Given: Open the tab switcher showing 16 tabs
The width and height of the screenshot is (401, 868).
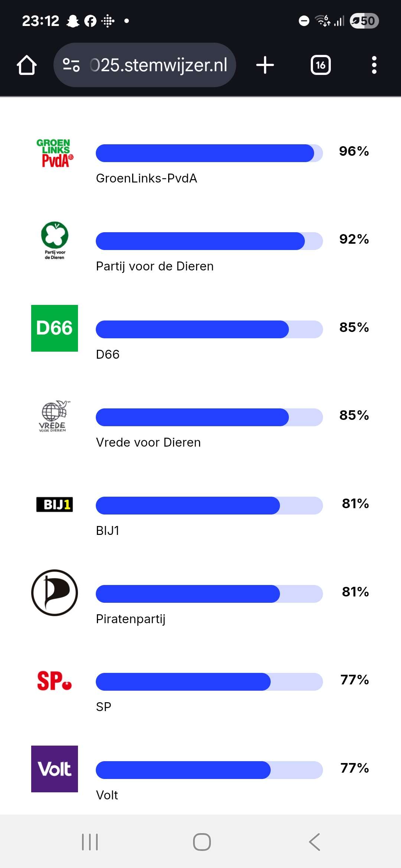Looking at the screenshot, I should pos(320,65).
